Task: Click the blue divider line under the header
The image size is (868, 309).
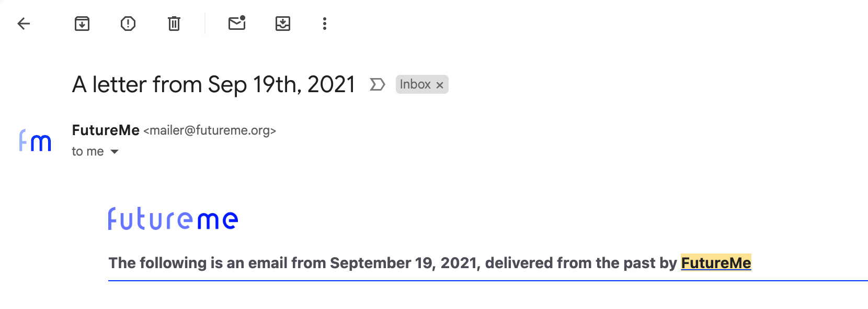Action: point(487,281)
